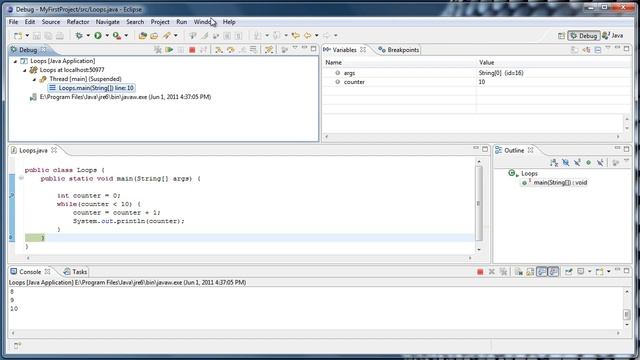Click Collapse All icon in Variables view
This screenshot has width=640, height=360.
click(x=598, y=50)
